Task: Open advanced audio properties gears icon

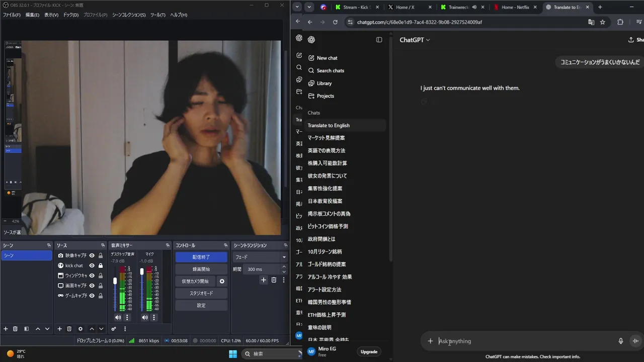Action: (114, 329)
